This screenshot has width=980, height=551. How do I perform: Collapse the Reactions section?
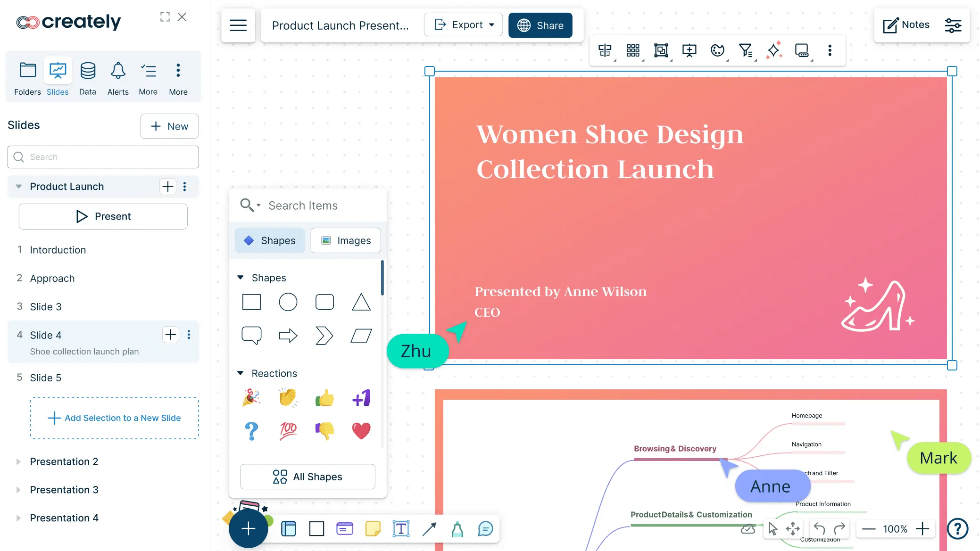coord(241,373)
